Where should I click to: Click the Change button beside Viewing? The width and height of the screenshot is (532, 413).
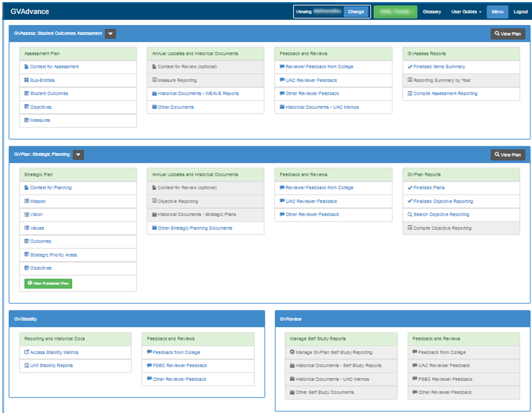tap(356, 12)
